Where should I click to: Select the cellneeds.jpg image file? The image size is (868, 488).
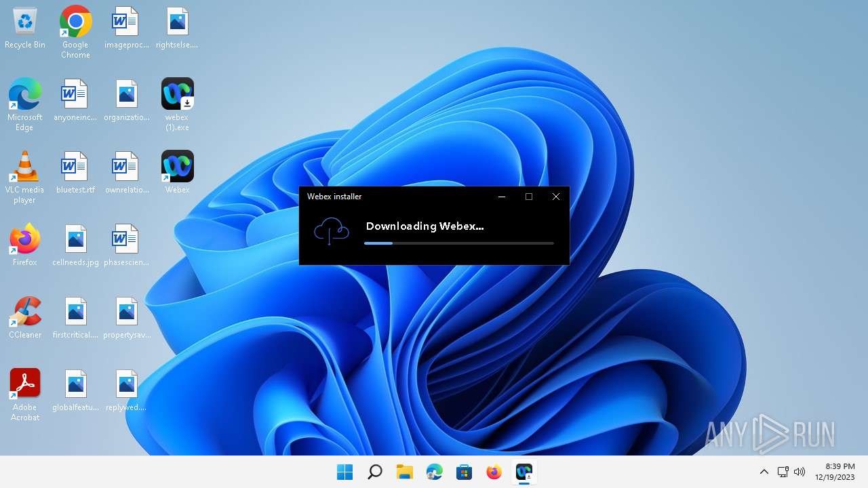75,247
